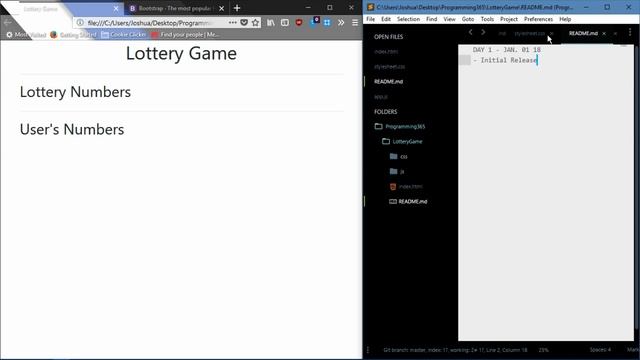Switch to the README.md editor tab
Image resolution: width=640 pixels, height=360 pixels.
[x=583, y=33]
